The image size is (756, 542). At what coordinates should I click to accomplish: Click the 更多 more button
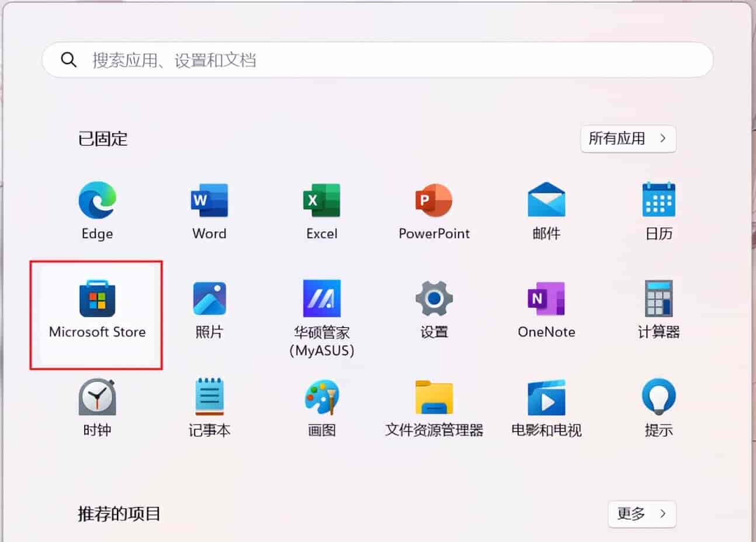(x=642, y=514)
